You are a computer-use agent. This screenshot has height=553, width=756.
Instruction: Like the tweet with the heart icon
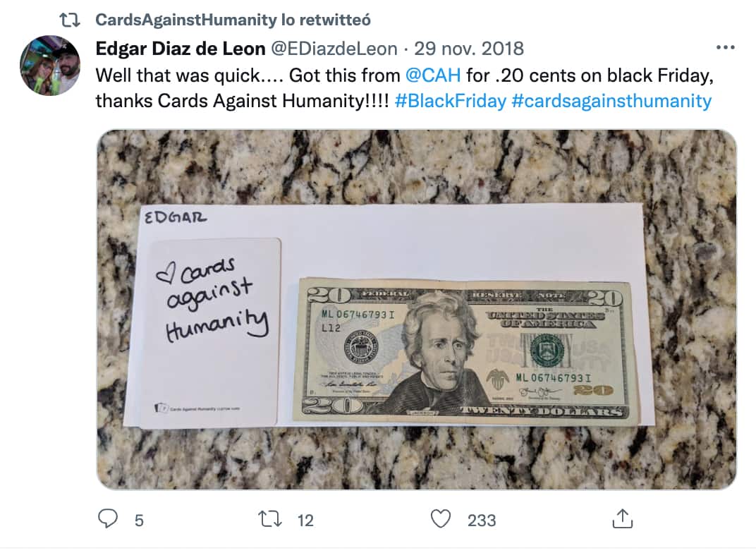[440, 518]
